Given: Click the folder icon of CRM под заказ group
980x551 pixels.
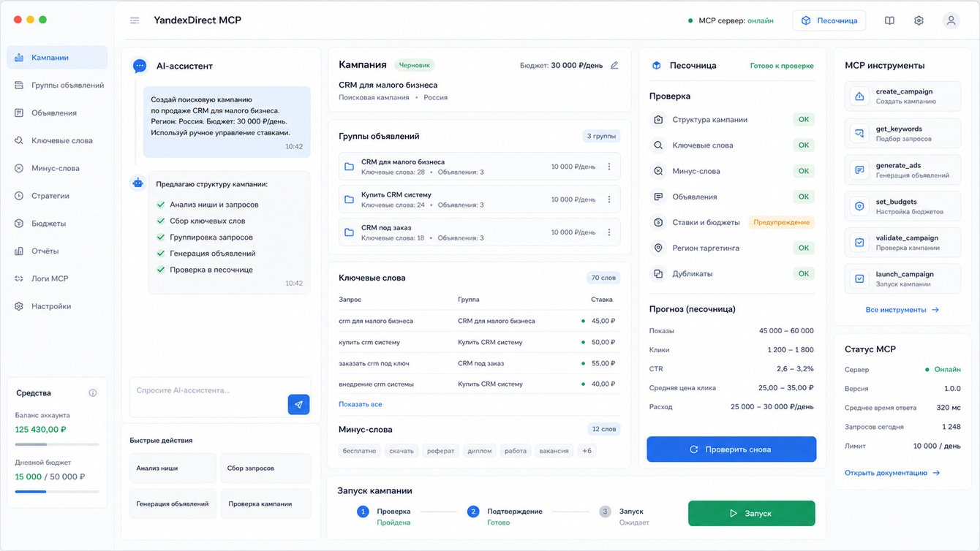Looking at the screenshot, I should (350, 232).
